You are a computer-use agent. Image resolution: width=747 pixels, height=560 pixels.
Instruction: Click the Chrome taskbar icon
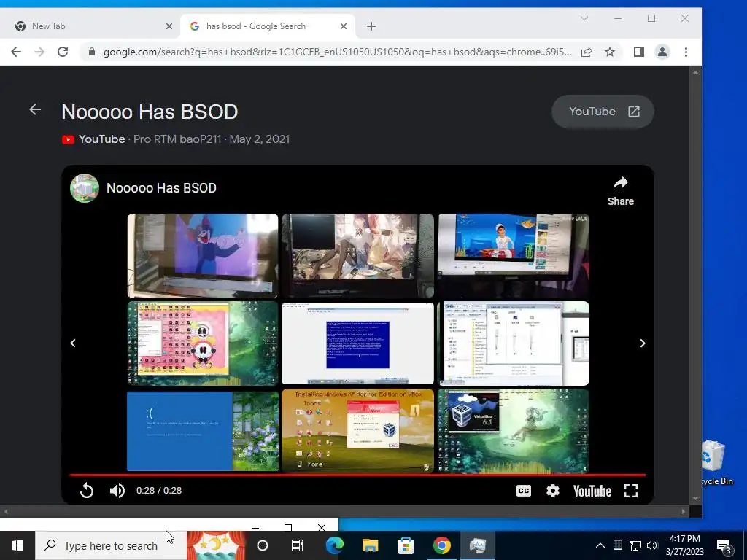pyautogui.click(x=441, y=545)
